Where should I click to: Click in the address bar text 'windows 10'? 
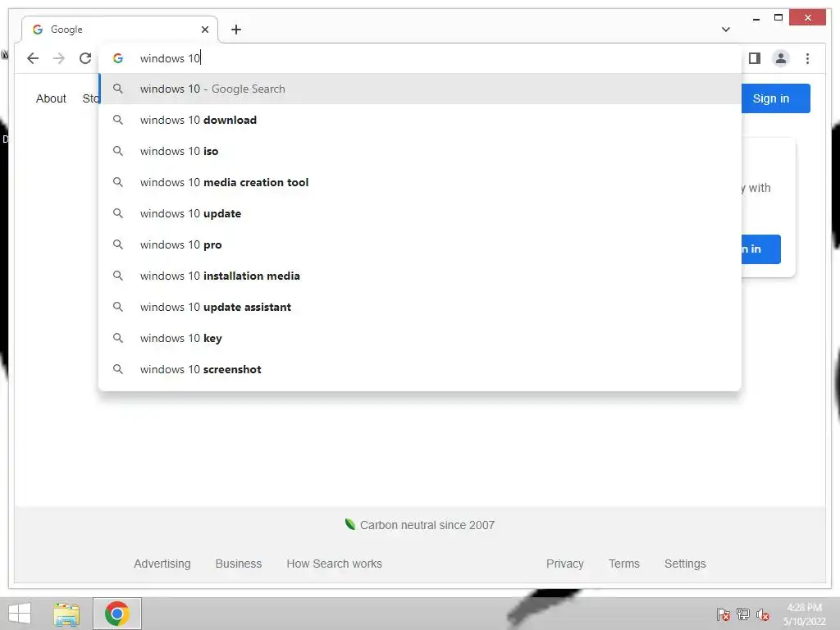[x=170, y=58]
